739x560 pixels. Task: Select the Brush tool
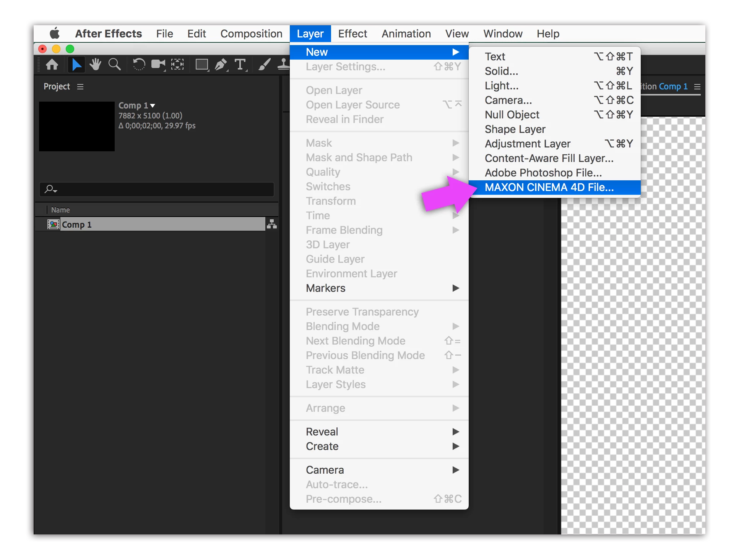click(x=265, y=65)
